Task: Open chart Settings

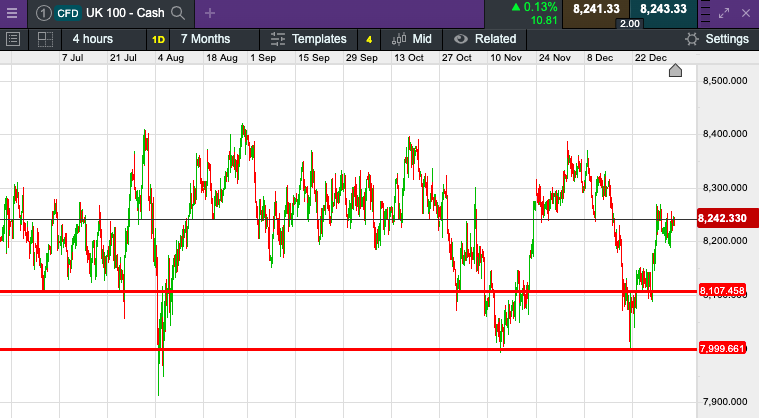Action: [717, 39]
